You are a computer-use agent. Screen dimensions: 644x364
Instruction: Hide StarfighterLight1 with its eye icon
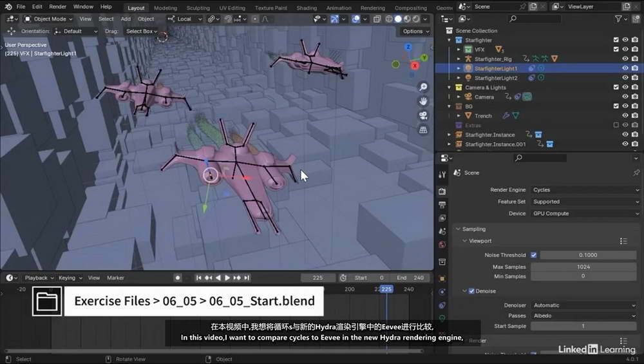pos(625,68)
